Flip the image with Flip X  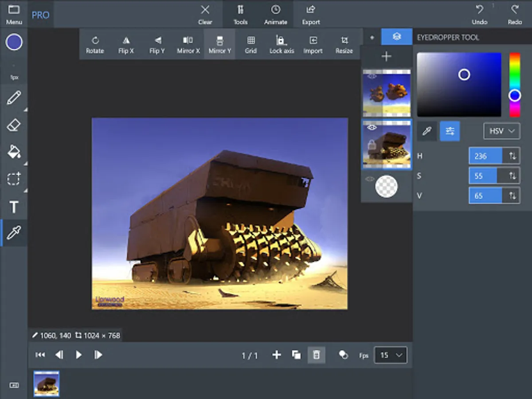coord(126,44)
